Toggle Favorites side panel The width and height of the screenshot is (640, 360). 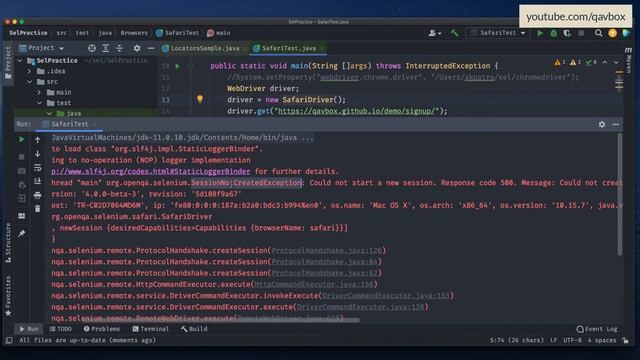pos(8,296)
